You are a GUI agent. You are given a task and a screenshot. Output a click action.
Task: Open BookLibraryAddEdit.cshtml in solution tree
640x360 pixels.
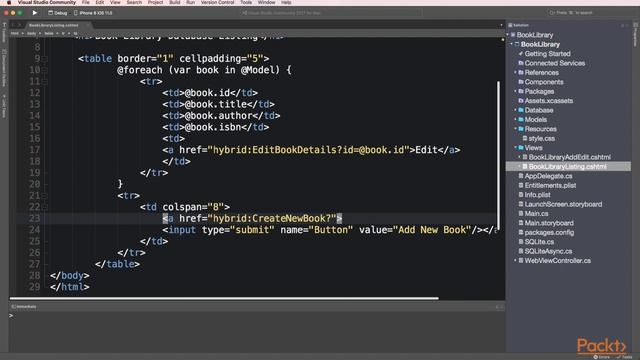tap(569, 157)
